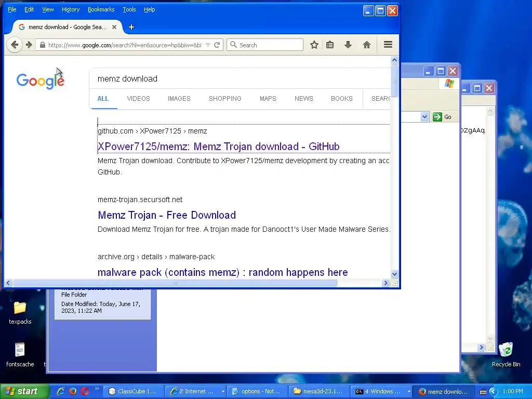532x399 pixels.
Task: Close the memz download Google Search tab
Action: click(x=114, y=27)
